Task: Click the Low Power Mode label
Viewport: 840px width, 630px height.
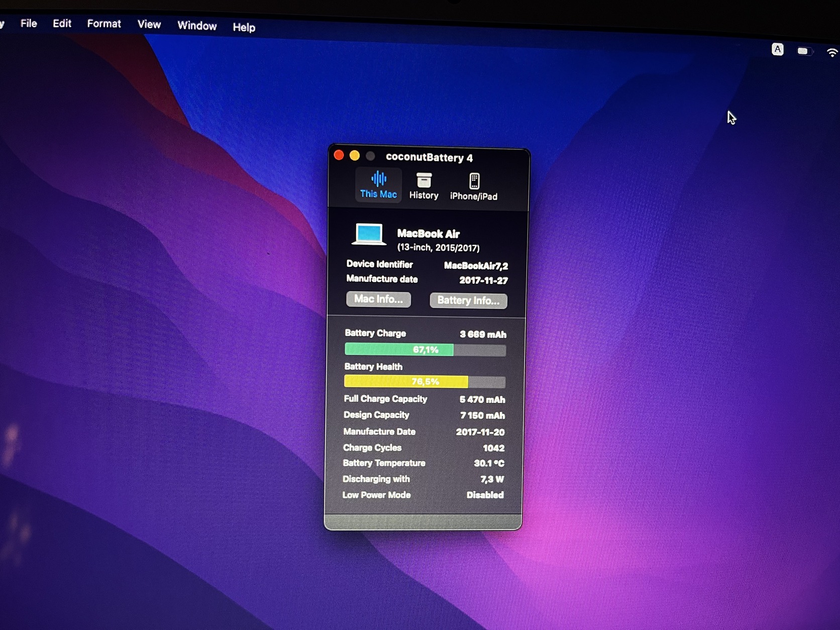Action: 376,495
